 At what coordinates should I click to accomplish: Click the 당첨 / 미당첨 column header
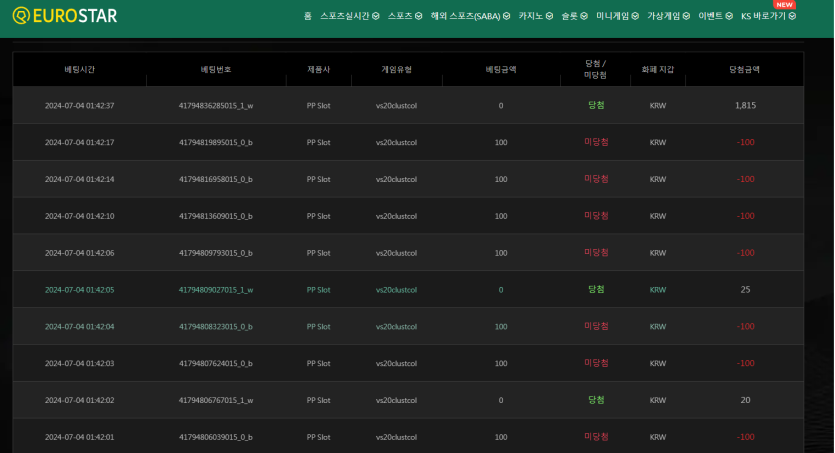point(595,69)
